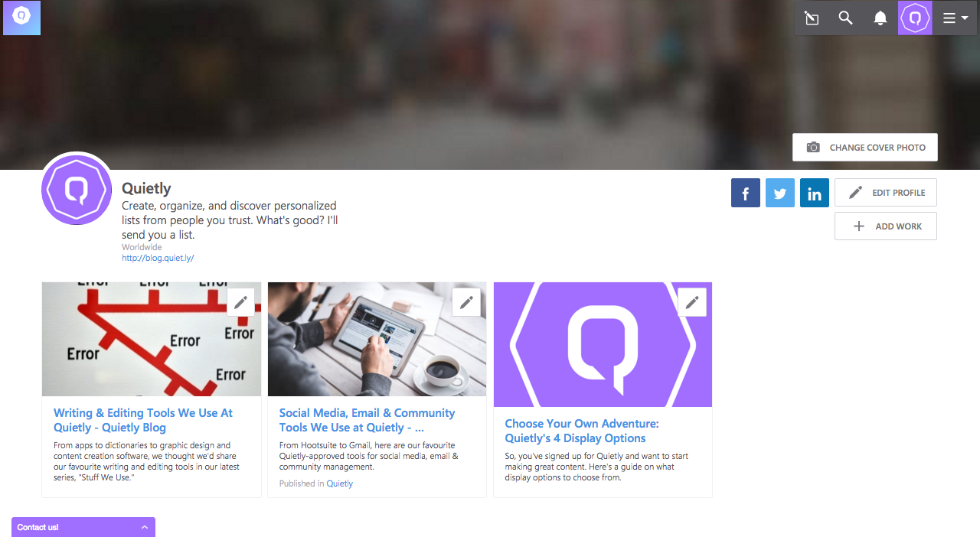Open the tablet and coffee thumbnail
This screenshot has width=980, height=537.
pos(377,339)
